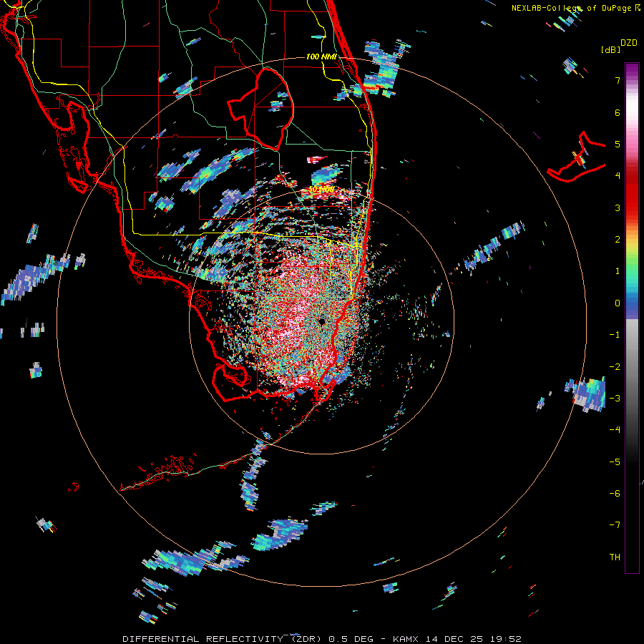Image resolution: width=644 pixels, height=644 pixels.
Task: Click the "-7" tick label on color scale
Action: click(615, 525)
